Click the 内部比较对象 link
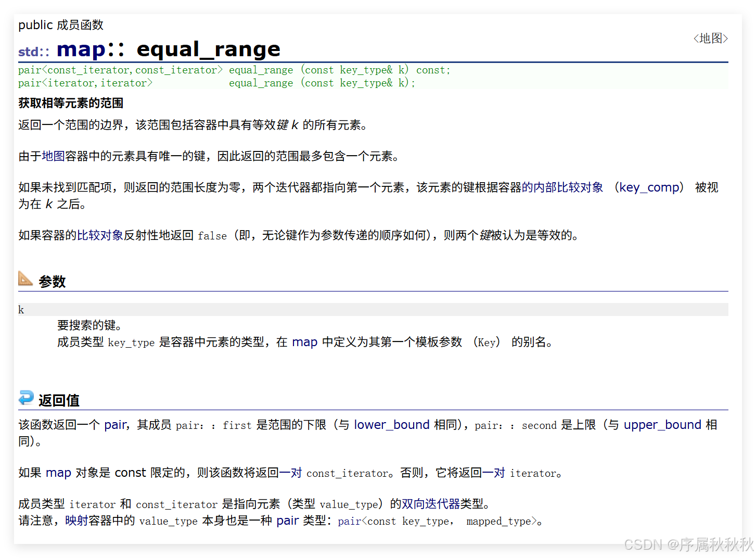This screenshot has height=558, width=756. tap(563, 187)
